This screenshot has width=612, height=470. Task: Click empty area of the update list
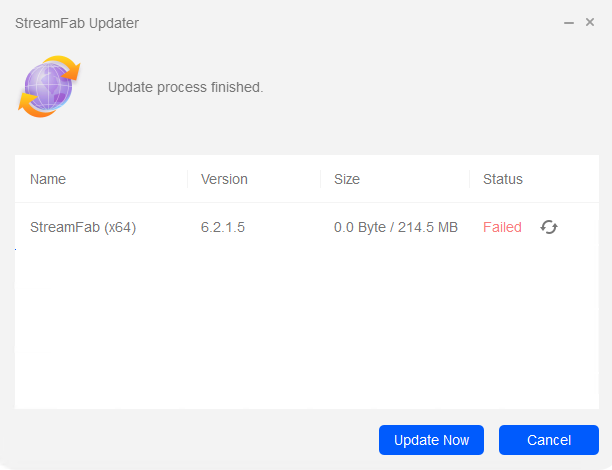pos(300,330)
